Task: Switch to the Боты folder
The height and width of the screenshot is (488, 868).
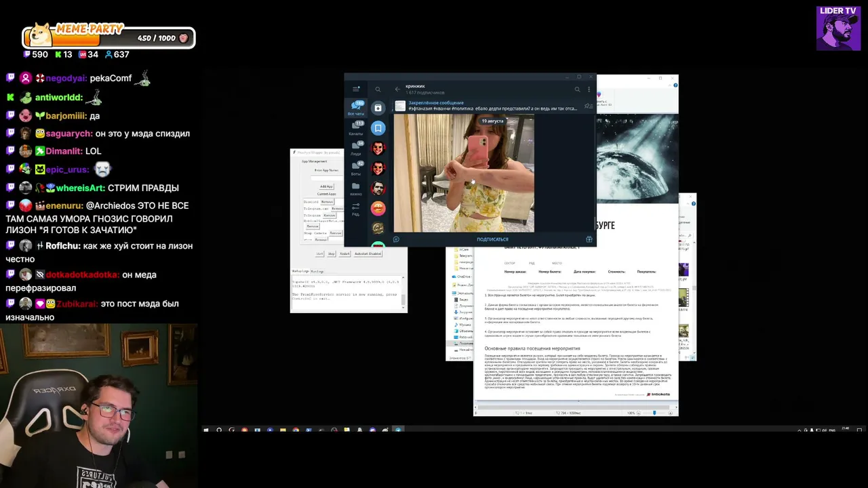Action: tap(356, 168)
